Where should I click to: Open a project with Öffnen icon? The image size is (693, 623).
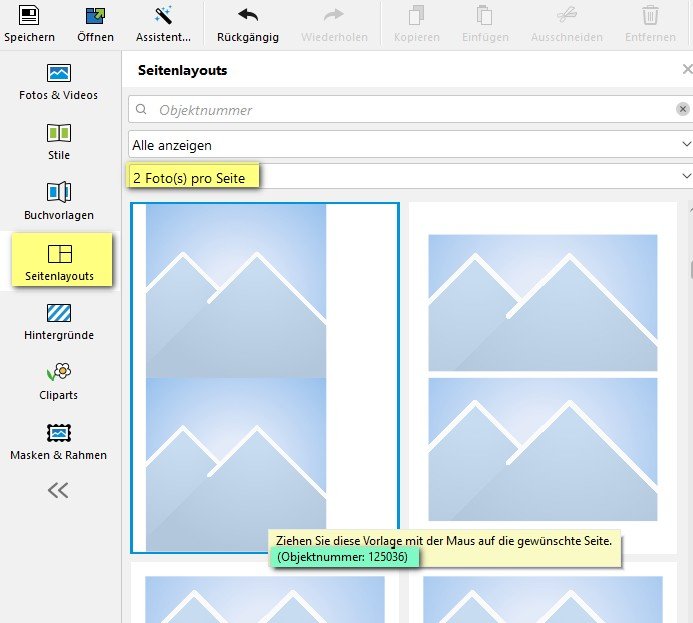pyautogui.click(x=95, y=16)
